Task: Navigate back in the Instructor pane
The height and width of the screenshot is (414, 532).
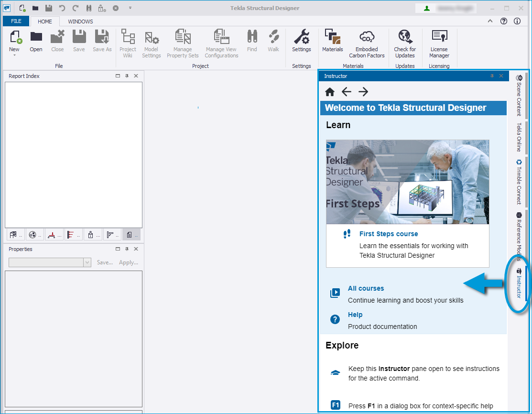Action: tap(347, 92)
